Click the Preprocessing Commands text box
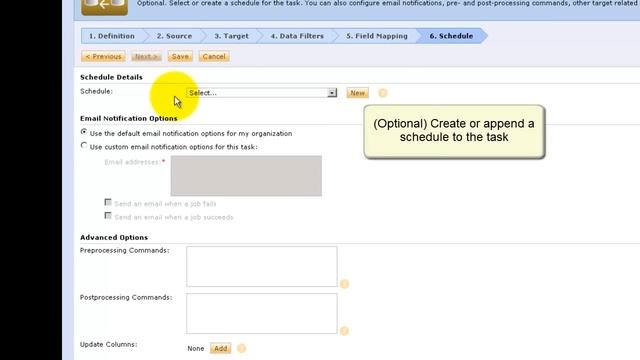This screenshot has width=640, height=360. coord(262,266)
